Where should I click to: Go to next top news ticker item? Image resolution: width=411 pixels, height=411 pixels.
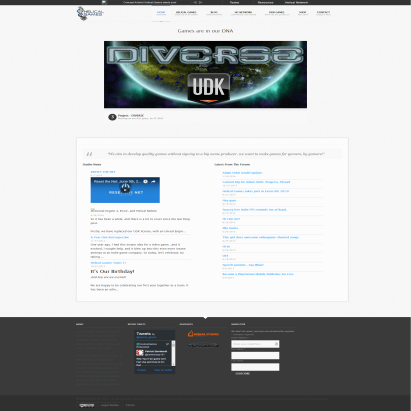pyautogui.click(x=201, y=2)
